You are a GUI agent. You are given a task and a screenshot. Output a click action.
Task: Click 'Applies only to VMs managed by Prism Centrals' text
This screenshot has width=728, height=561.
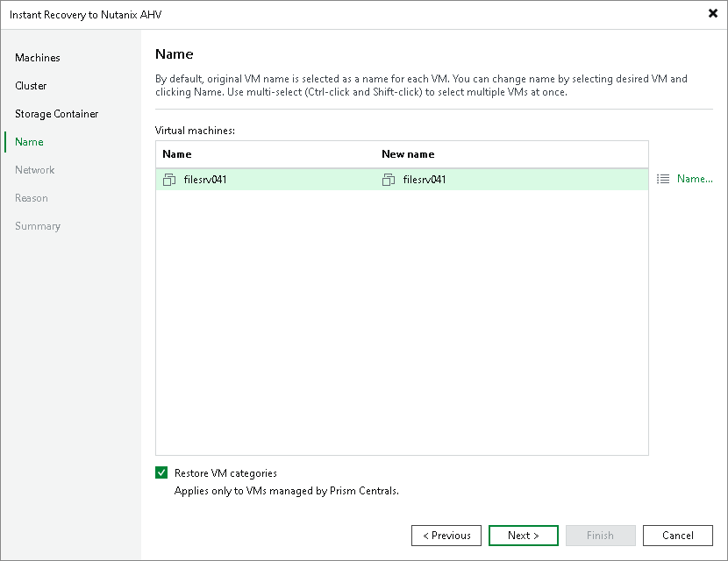(x=287, y=491)
